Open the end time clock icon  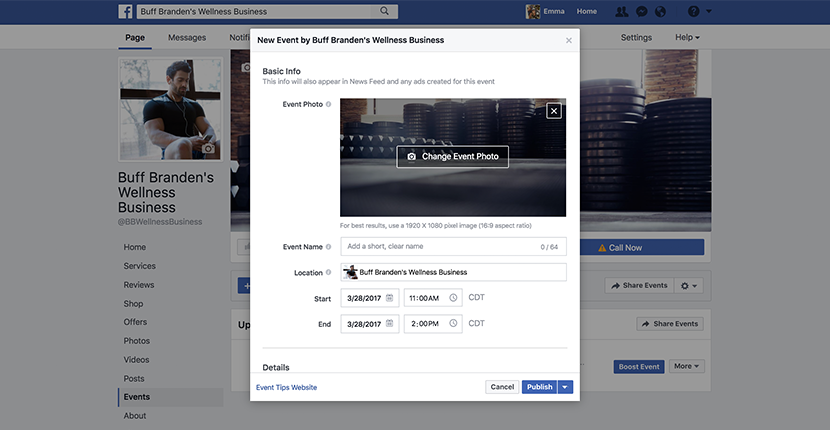(x=453, y=323)
